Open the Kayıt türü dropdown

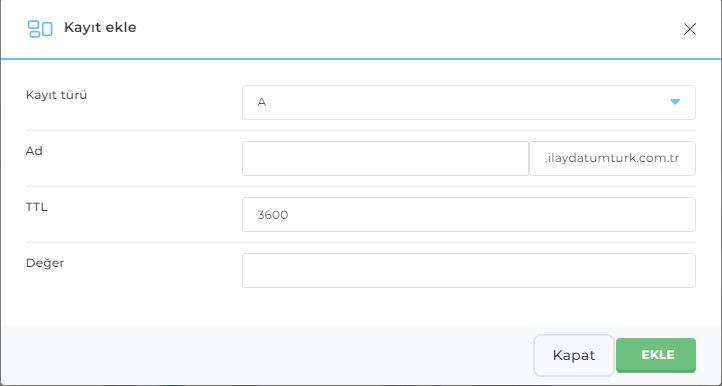pyautogui.click(x=469, y=102)
